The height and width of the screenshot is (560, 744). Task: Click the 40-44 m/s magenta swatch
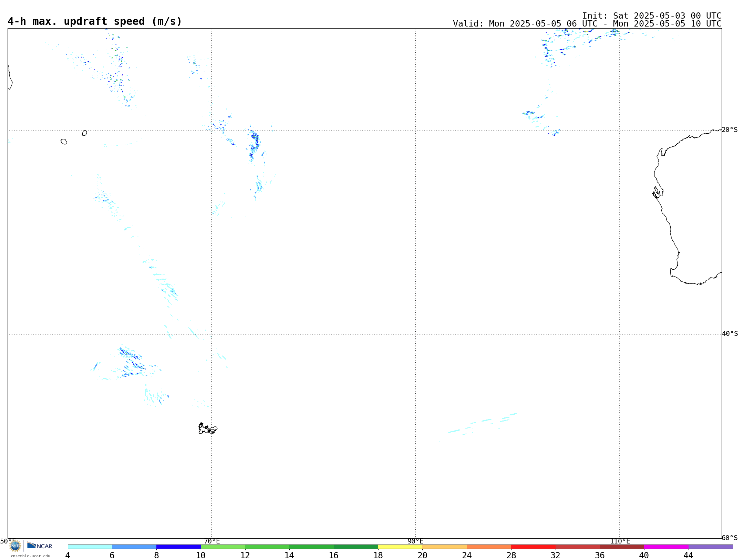666,547
